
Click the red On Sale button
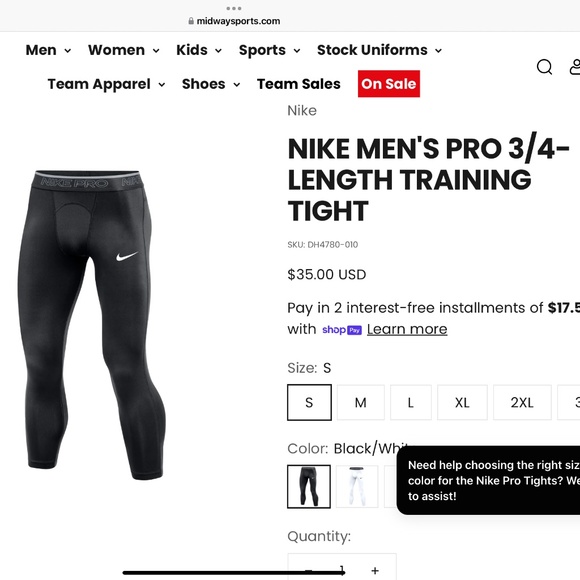[x=389, y=84]
